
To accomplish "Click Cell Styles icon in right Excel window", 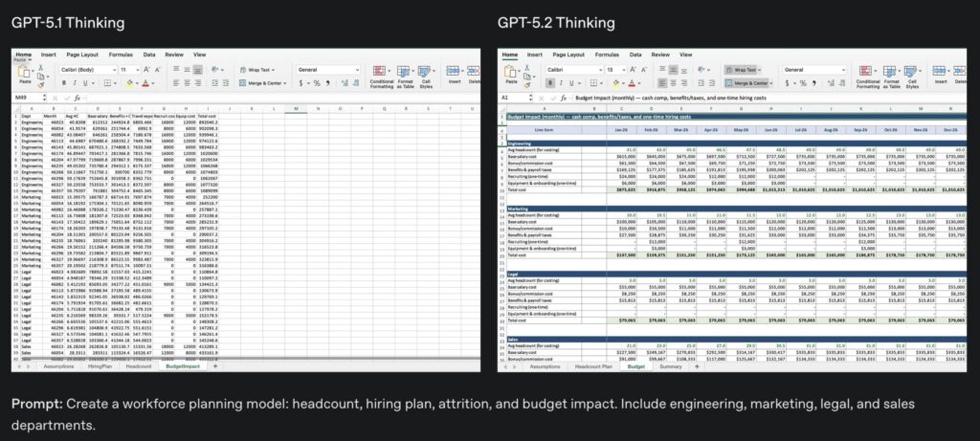I will (x=913, y=72).
